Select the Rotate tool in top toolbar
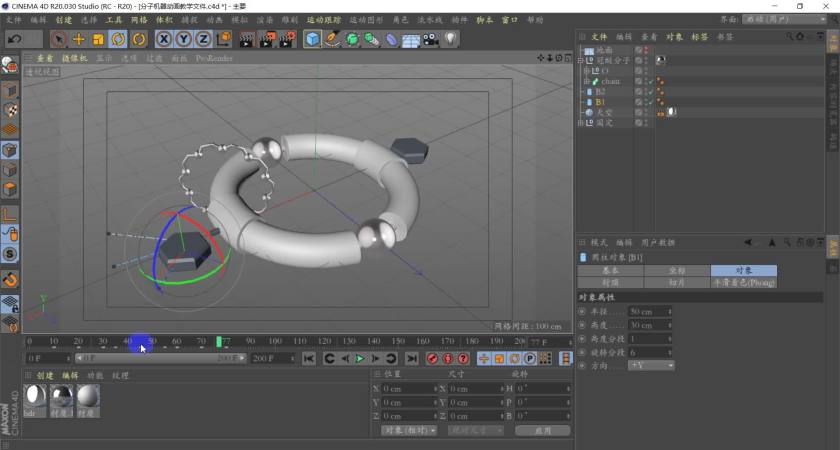 click(x=118, y=39)
